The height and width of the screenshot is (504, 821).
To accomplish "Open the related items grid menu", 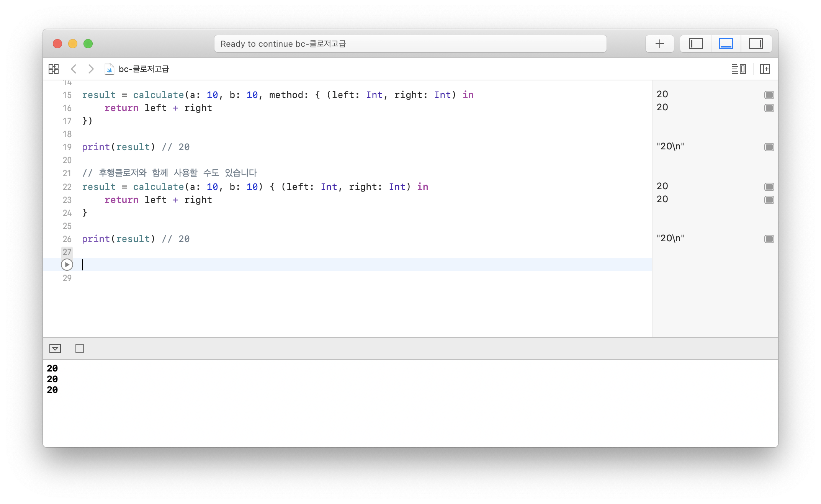I will (x=54, y=69).
